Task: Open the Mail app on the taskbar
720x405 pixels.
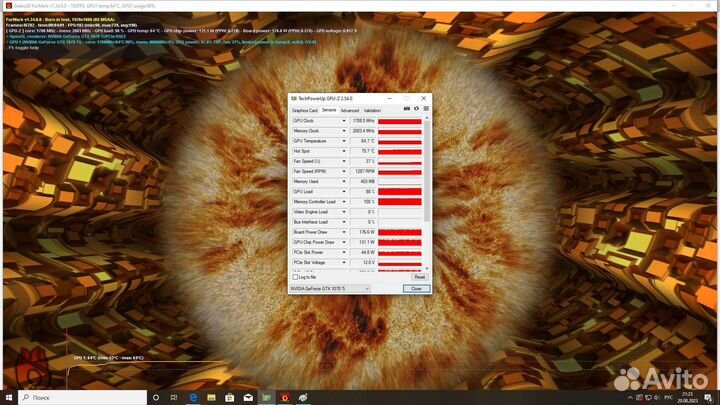Action: 248,397
